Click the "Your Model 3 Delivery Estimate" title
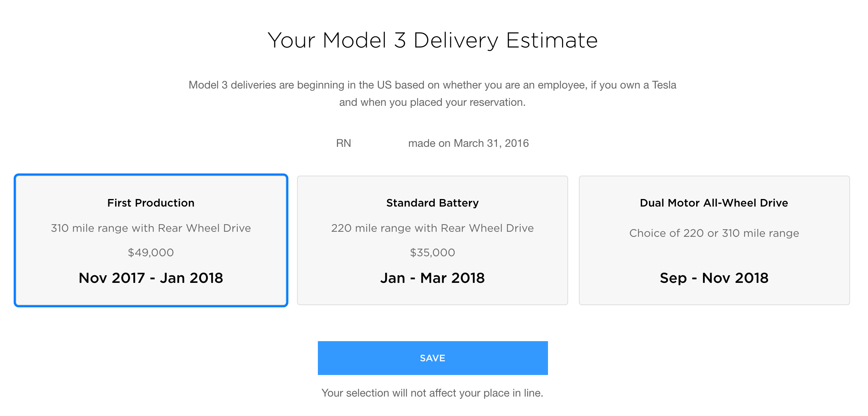This screenshot has width=868, height=416. click(433, 40)
